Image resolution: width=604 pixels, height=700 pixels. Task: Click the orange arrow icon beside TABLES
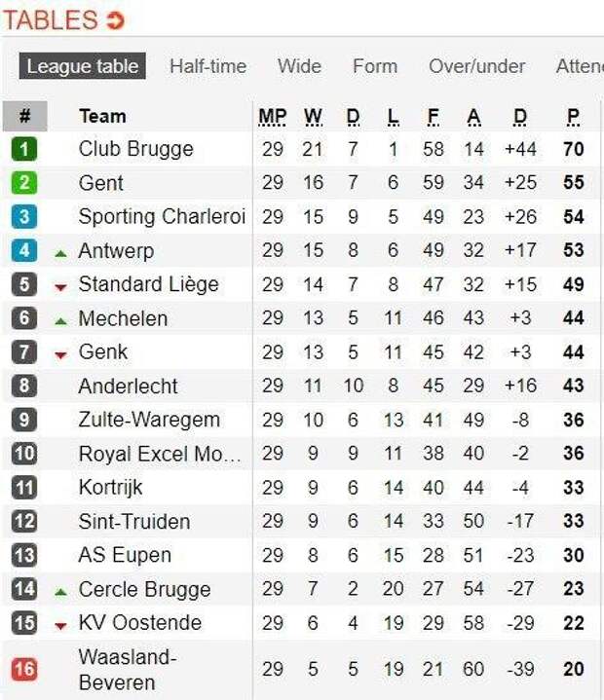pos(115,20)
